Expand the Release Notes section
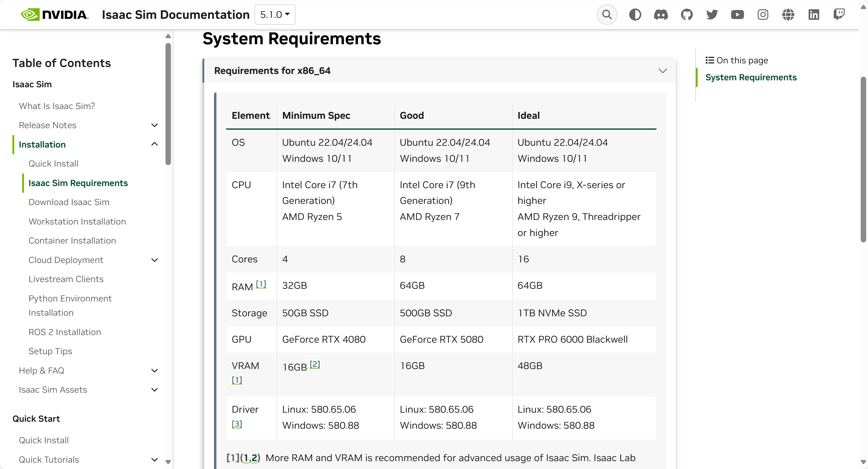The width and height of the screenshot is (868, 469). click(154, 125)
